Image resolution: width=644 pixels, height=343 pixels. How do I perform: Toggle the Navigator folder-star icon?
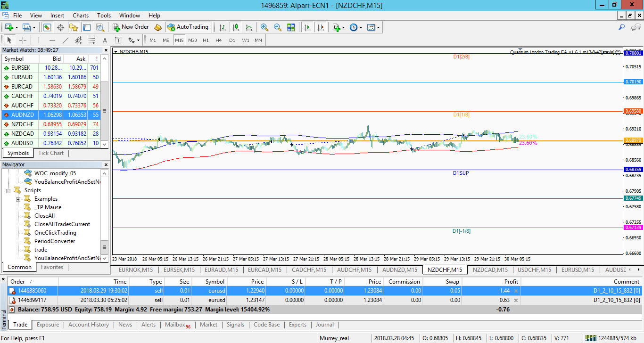(x=74, y=27)
